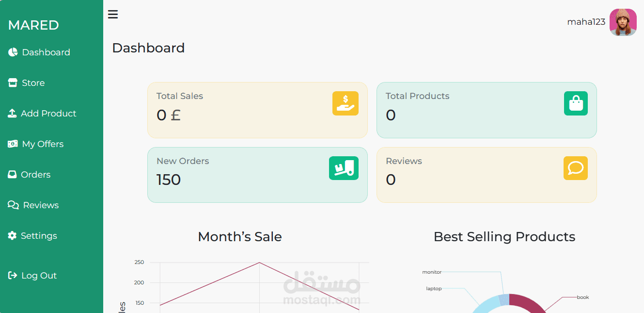The height and width of the screenshot is (313, 644).
Task: Click the Store shop icon in sidebar
Action: click(13, 83)
